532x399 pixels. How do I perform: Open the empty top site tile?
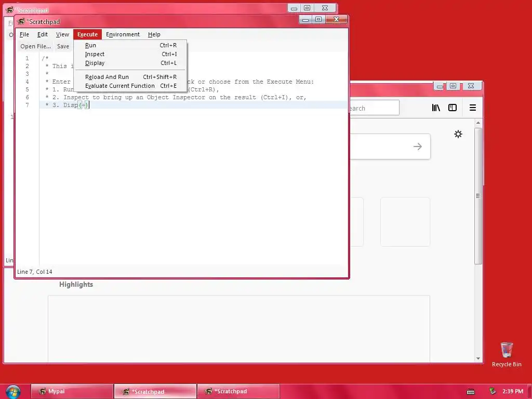(405, 221)
